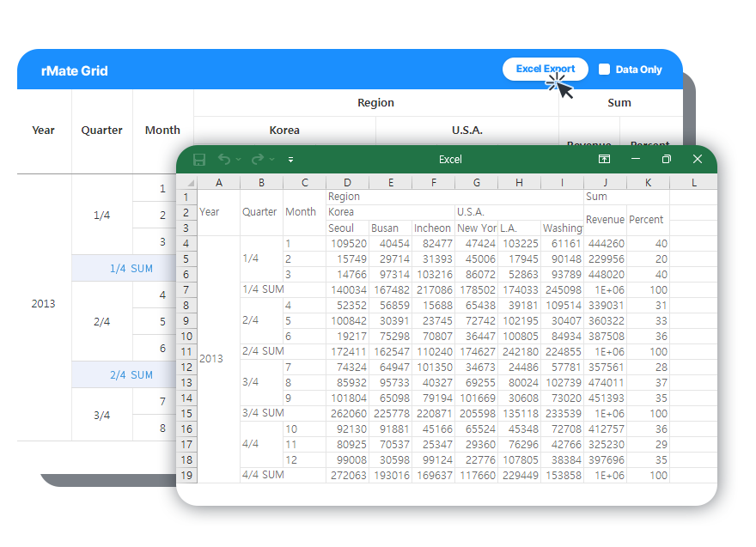Select the 1/4 SUM row in grid
Screen dimensions: 756x547
[x=131, y=268]
